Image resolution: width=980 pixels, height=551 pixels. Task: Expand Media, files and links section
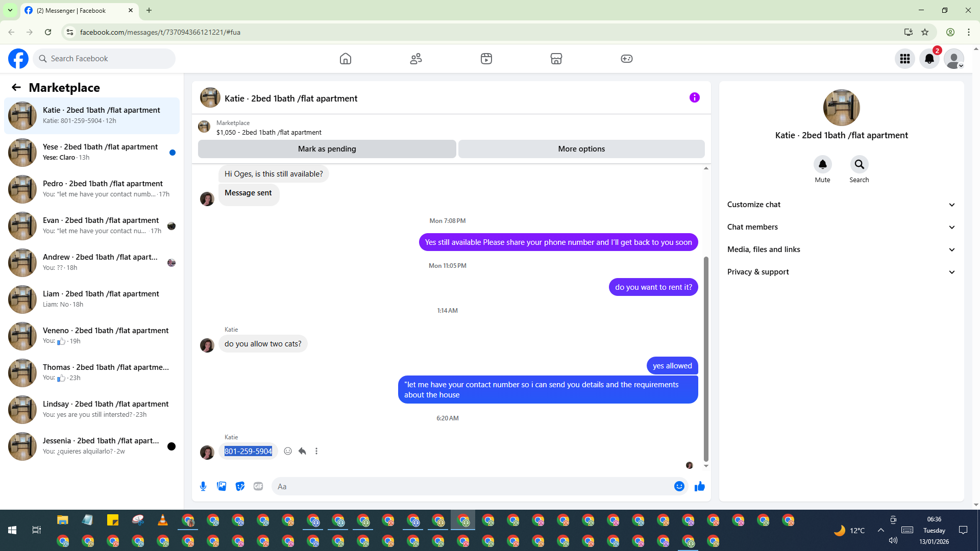tap(841, 249)
